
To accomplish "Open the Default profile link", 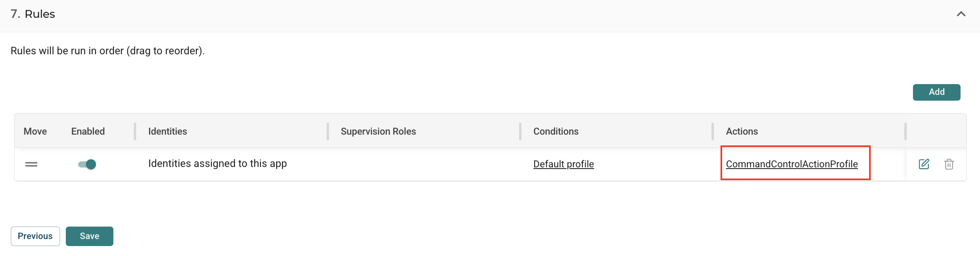I will tap(564, 164).
